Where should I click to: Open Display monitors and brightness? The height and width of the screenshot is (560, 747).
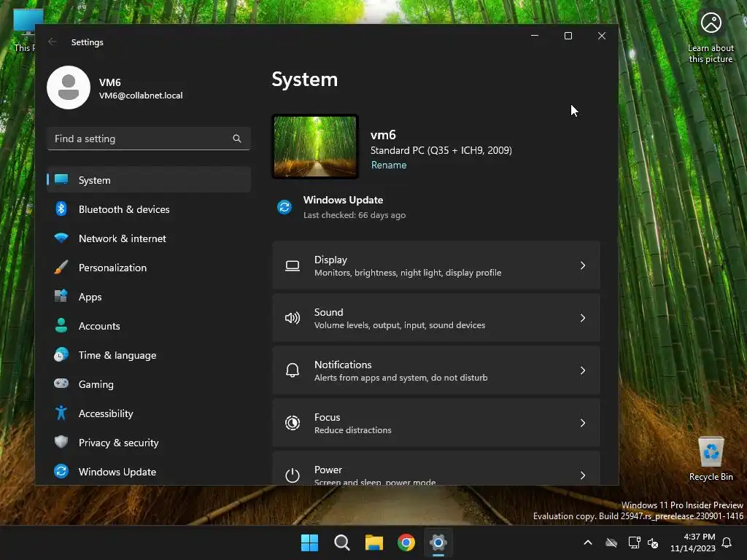tap(436, 265)
